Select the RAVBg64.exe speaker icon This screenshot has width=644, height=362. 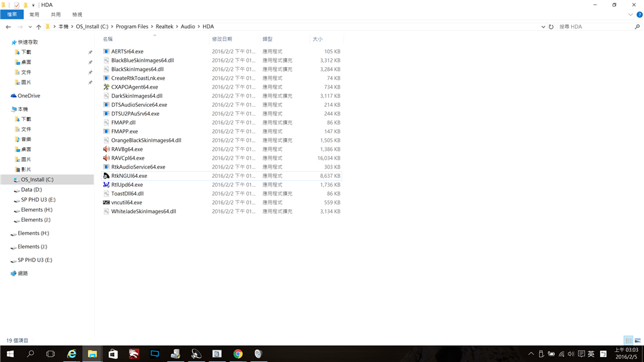[106, 149]
